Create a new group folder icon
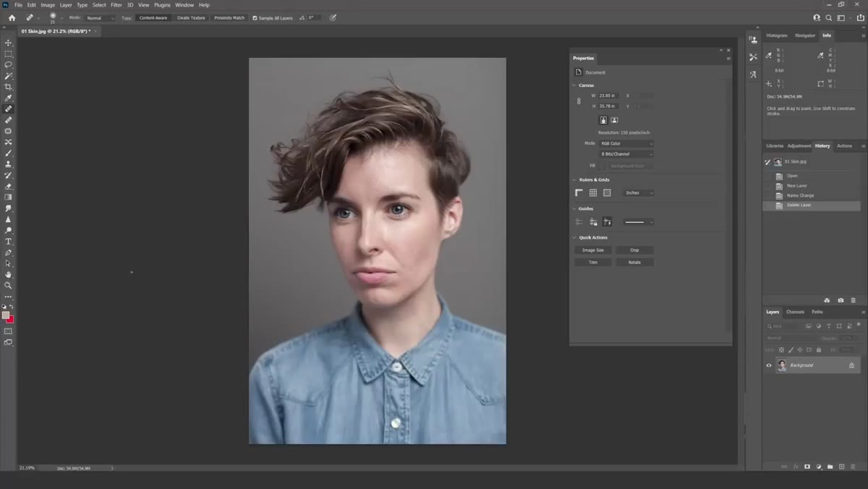 point(830,467)
